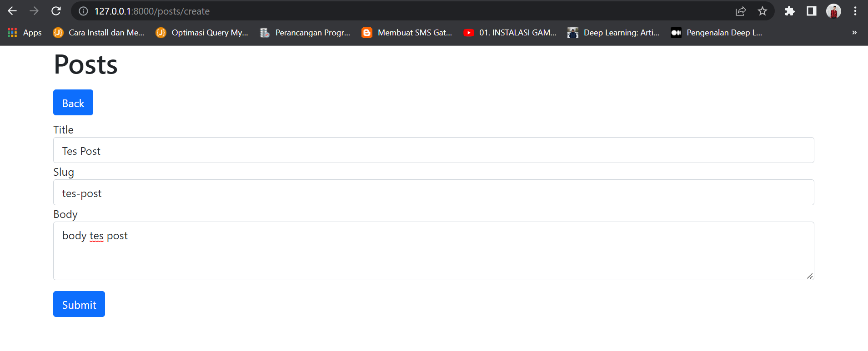Click the site information icon in address bar
The image size is (868, 351).
click(x=83, y=11)
